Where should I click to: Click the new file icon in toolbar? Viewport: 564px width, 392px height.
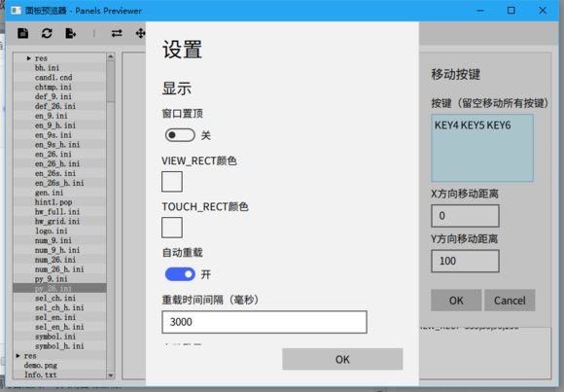click(x=23, y=33)
